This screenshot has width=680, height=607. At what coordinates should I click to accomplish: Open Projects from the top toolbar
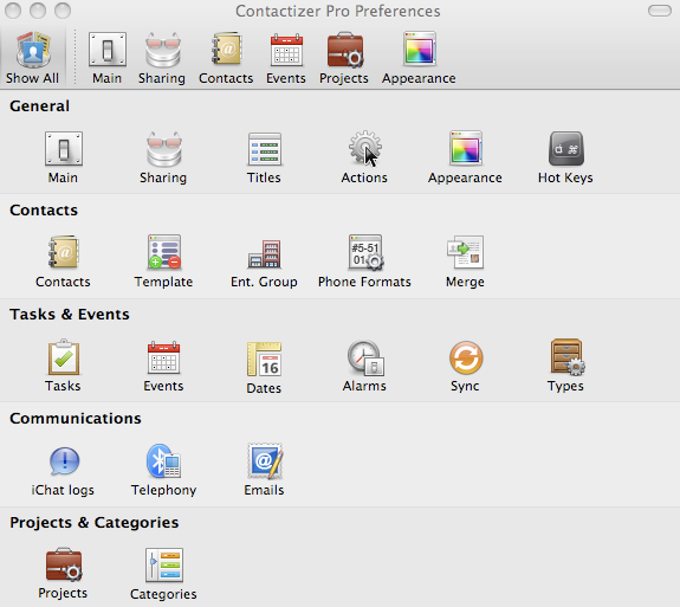(344, 57)
